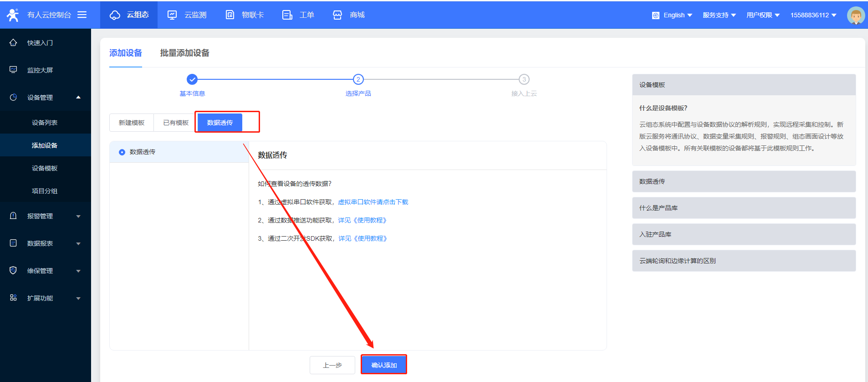Viewport: 868px width, 382px height.
Task: Click the 虚拟串口软件请点击下载 download link
Action: point(373,202)
